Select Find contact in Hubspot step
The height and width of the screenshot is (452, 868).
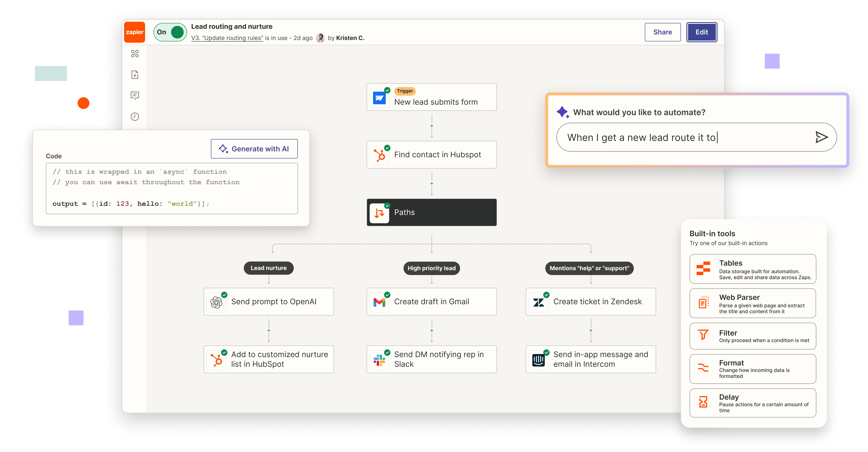[432, 155]
